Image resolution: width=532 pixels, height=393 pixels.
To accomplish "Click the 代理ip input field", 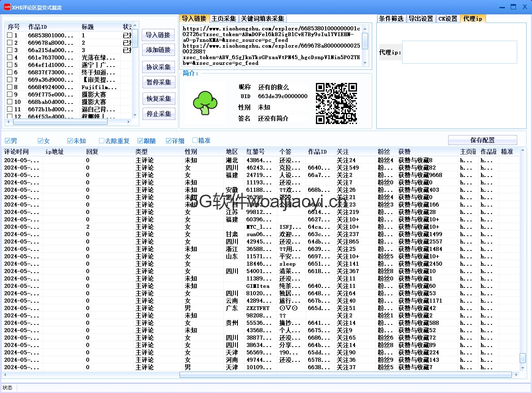I will click(x=459, y=52).
